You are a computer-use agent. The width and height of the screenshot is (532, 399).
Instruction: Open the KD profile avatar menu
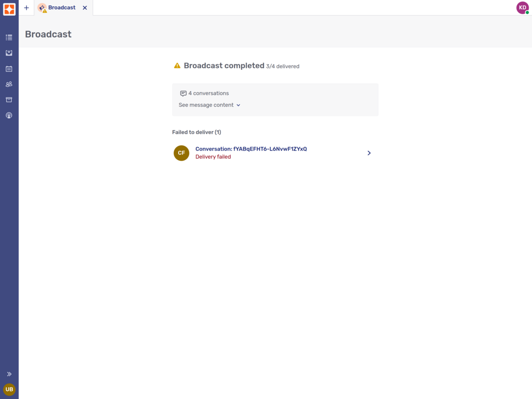[522, 7]
